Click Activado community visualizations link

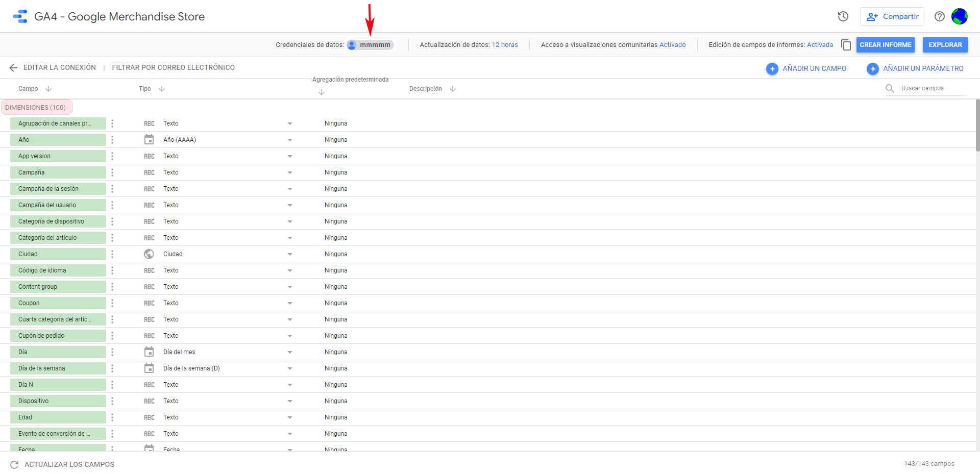673,45
